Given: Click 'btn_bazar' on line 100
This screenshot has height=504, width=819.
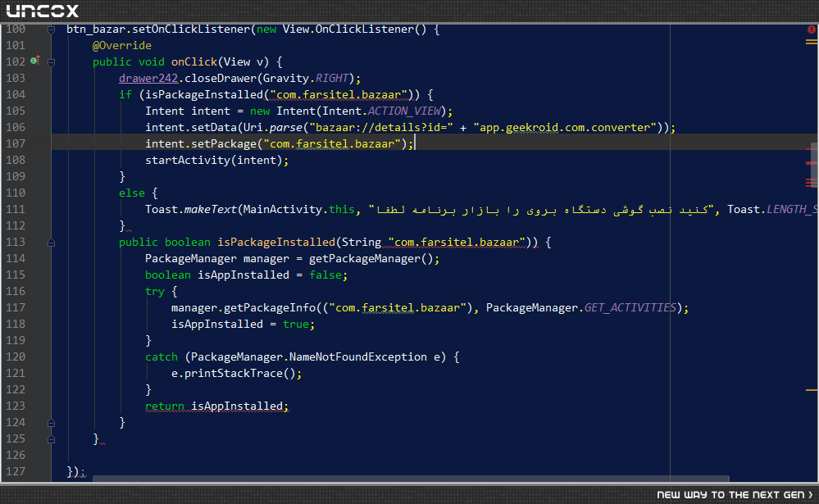Looking at the screenshot, I should pyautogui.click(x=96, y=30).
